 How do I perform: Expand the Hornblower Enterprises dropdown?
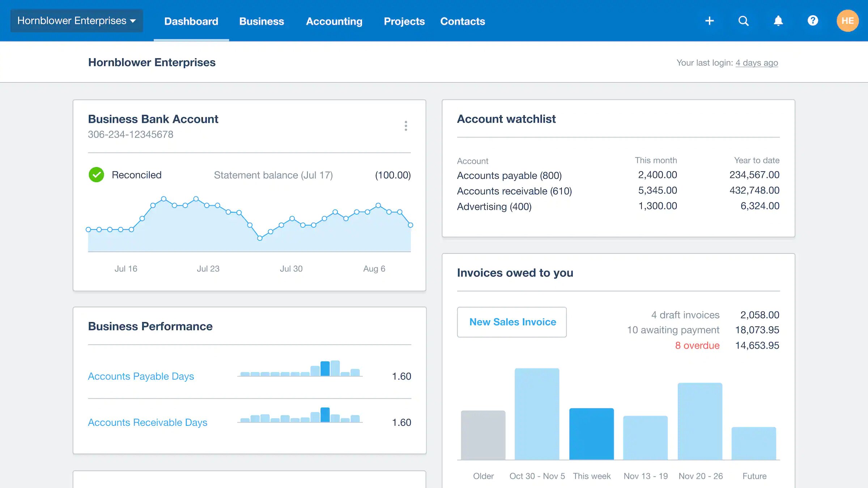(x=76, y=20)
